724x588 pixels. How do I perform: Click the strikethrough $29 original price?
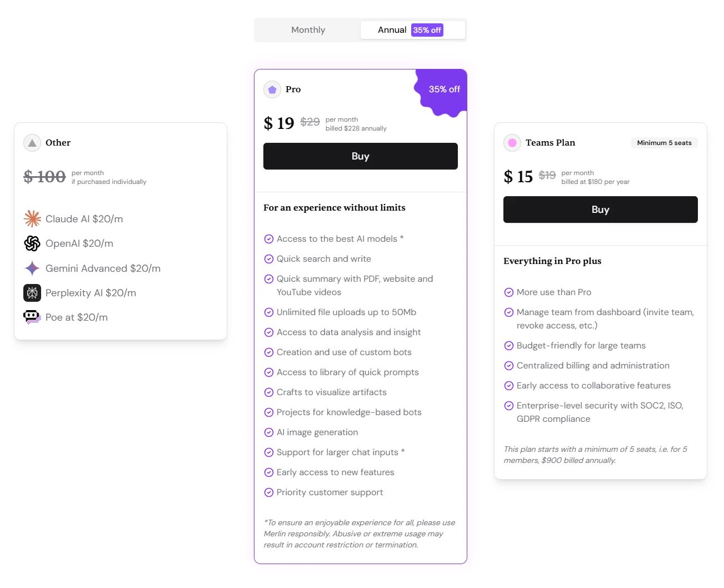click(x=310, y=122)
